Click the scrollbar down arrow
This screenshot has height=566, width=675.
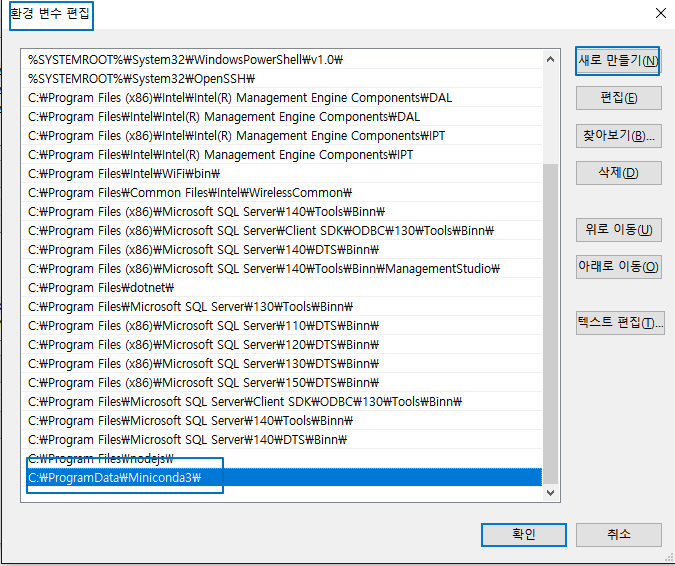tap(550, 493)
